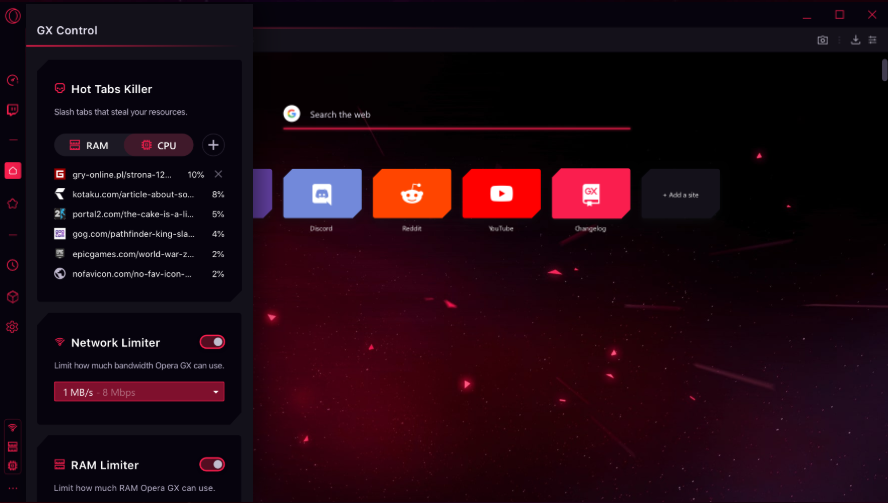Click CPU indicator icon in sidebar bottom
The image size is (888, 503).
(x=12, y=466)
